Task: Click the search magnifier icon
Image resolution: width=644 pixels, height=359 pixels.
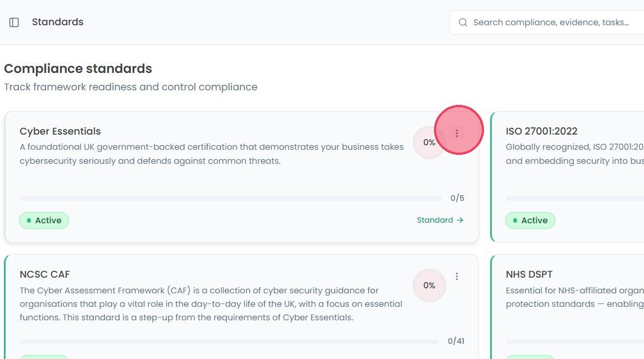Action: pyautogui.click(x=463, y=22)
